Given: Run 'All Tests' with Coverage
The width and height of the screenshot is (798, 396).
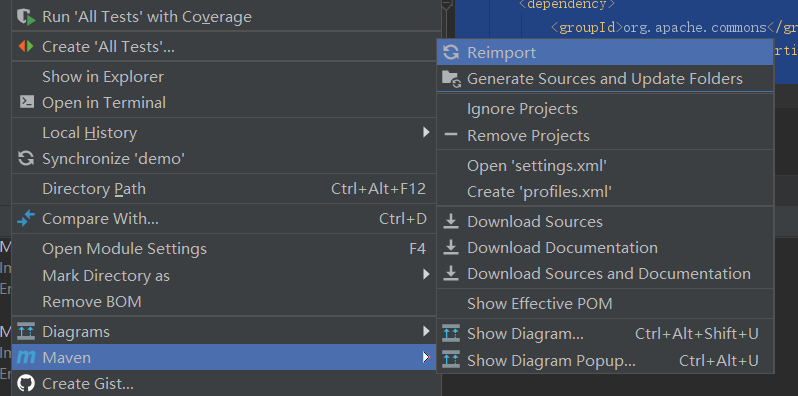Looking at the screenshot, I should [226, 17].
